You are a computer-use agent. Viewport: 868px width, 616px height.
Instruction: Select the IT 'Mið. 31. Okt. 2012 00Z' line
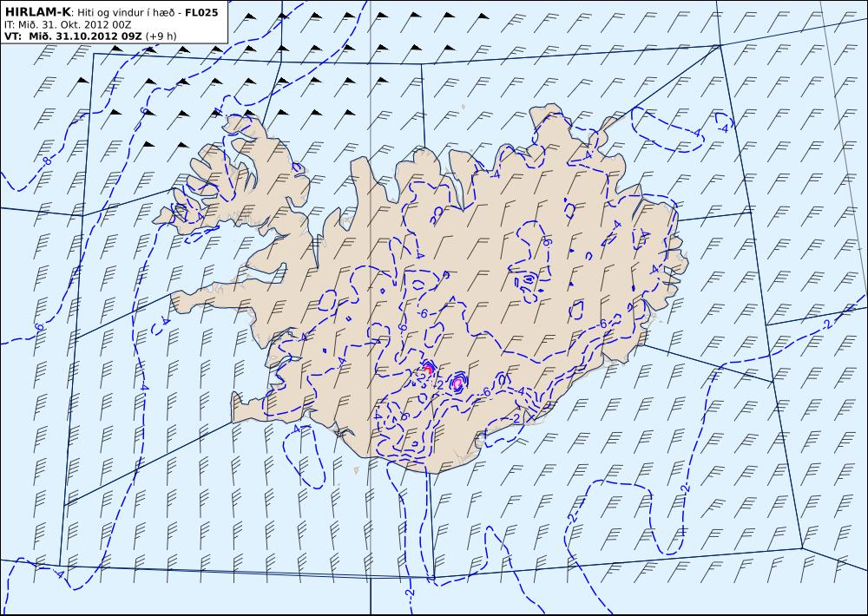point(68,25)
